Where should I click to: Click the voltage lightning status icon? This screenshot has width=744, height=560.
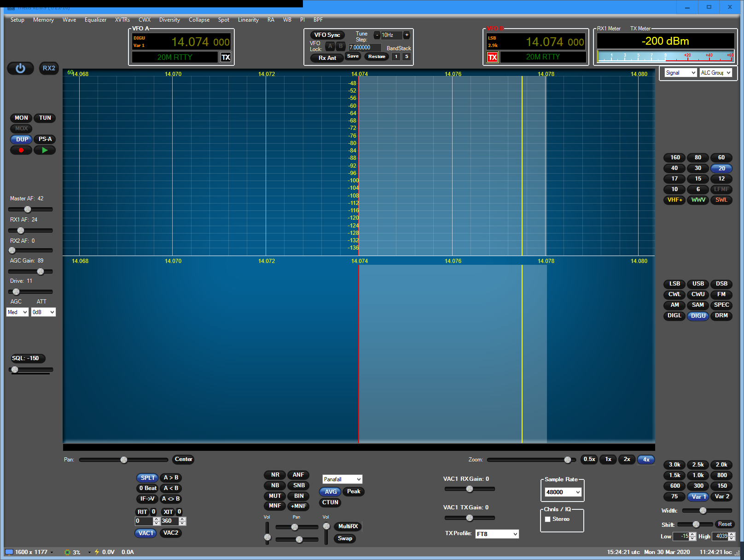click(97, 552)
